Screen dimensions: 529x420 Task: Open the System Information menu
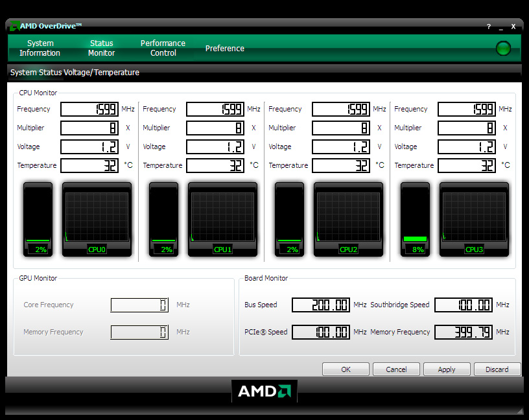40,48
